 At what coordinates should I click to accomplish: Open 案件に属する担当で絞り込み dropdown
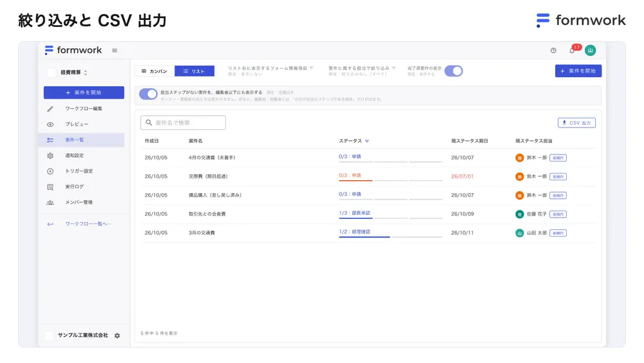tap(362, 71)
